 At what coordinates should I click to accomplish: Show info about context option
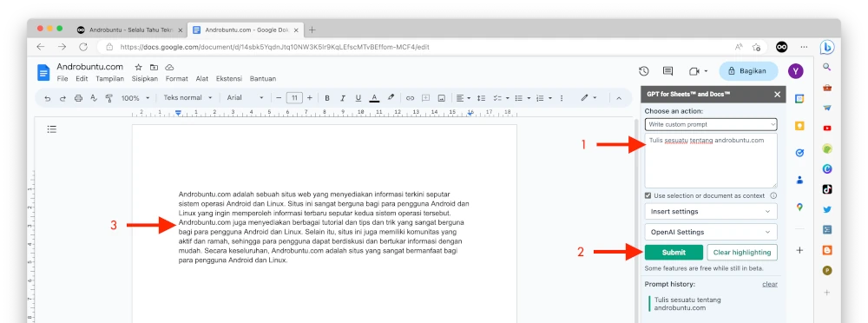(773, 195)
